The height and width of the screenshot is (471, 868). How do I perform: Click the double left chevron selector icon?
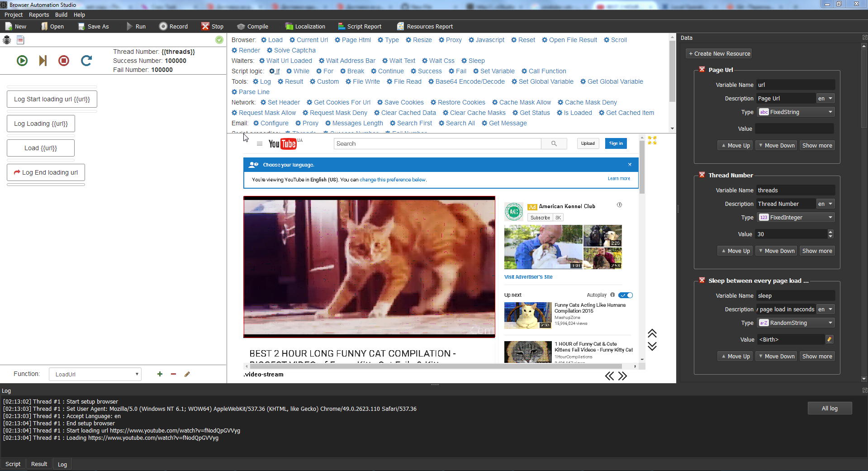tap(610, 376)
